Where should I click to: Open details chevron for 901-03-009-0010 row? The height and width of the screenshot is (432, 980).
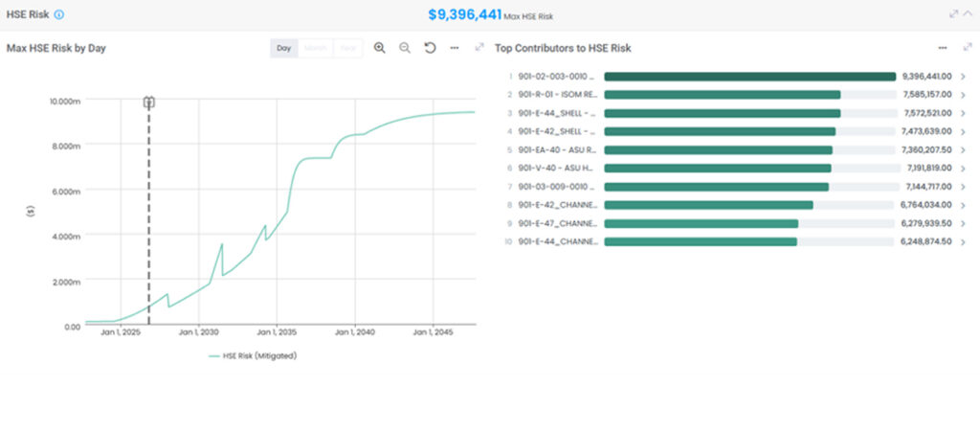(x=963, y=187)
